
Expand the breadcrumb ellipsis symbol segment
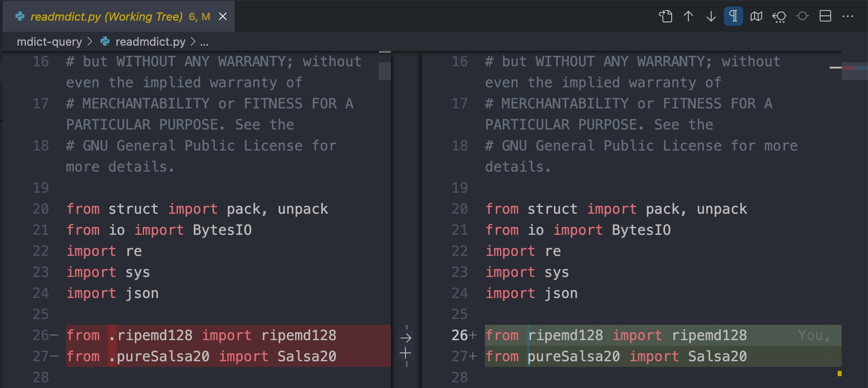click(204, 42)
